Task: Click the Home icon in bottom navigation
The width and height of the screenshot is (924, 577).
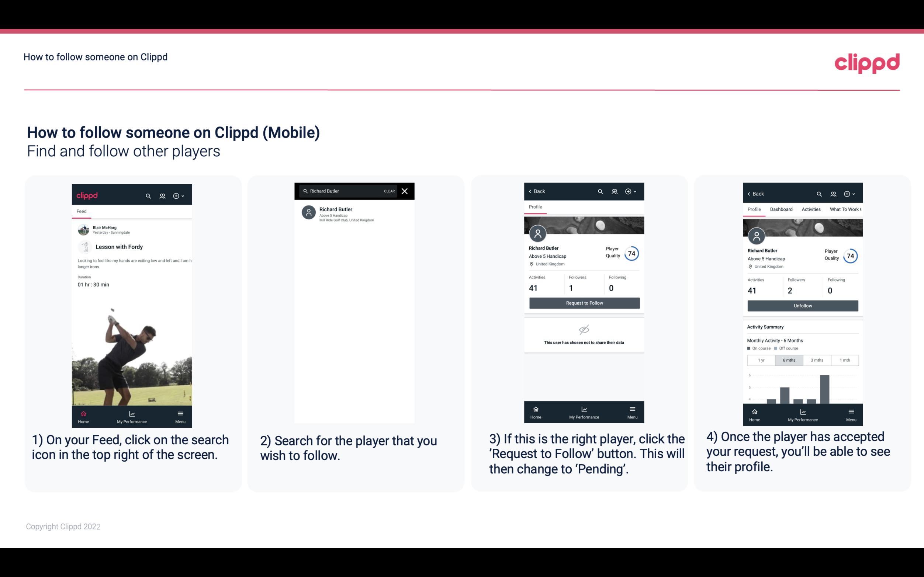Action: point(83,413)
